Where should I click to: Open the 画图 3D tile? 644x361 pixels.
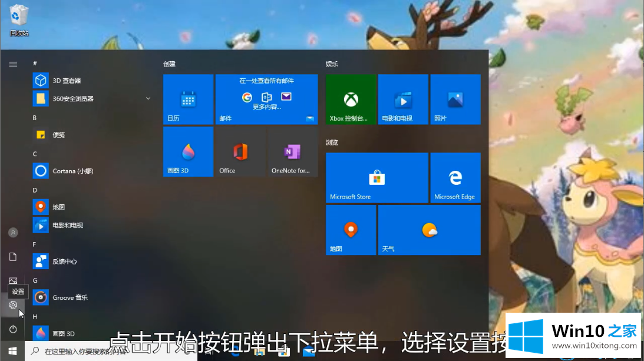click(188, 151)
